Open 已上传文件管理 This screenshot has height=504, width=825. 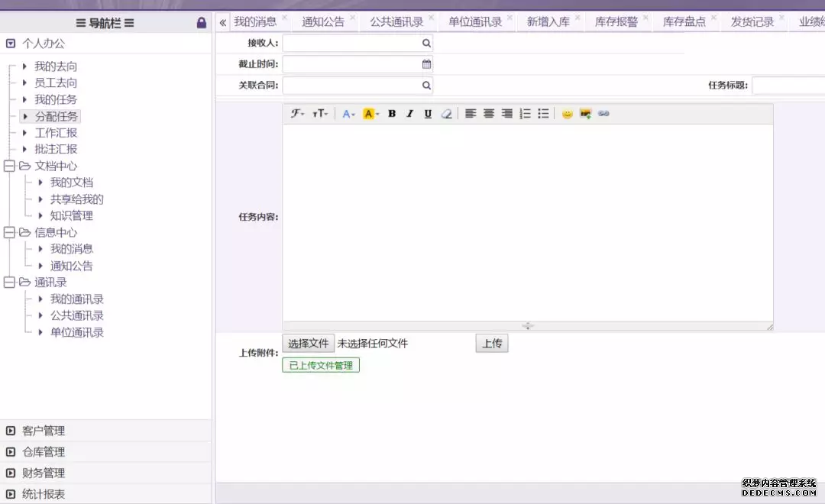point(321,365)
